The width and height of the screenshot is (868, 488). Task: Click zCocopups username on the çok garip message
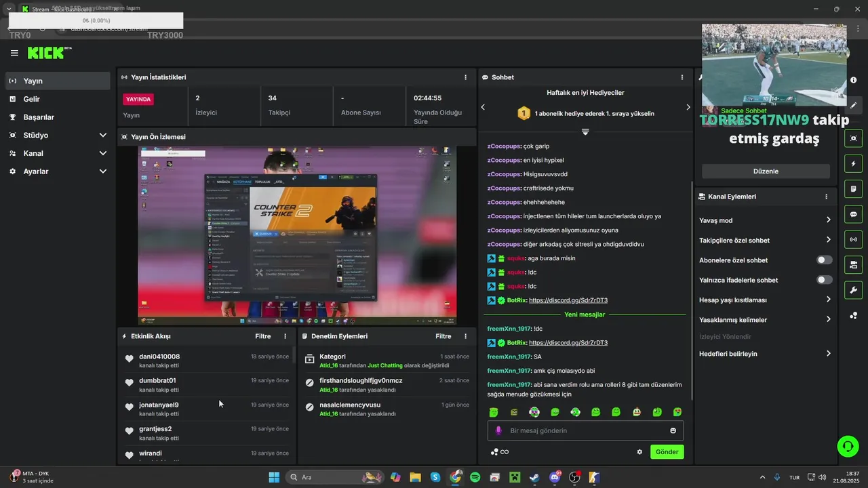504,146
